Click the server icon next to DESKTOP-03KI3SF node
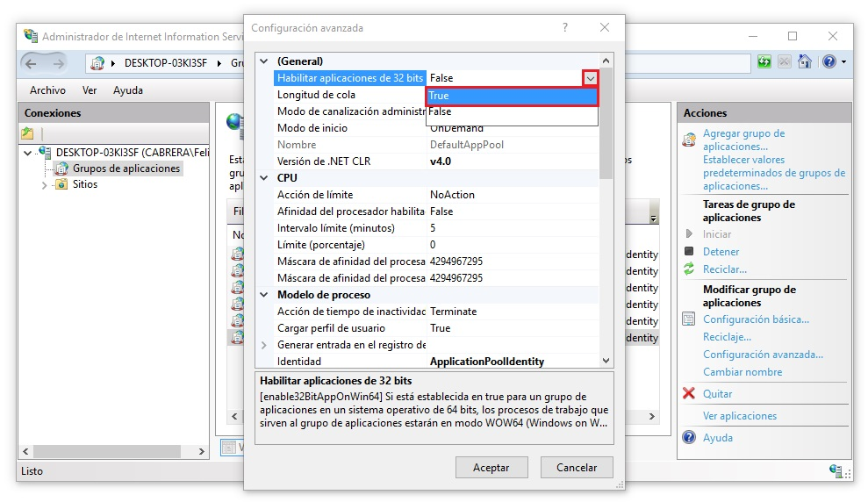Viewport: 868px width, 502px height. tap(45, 152)
